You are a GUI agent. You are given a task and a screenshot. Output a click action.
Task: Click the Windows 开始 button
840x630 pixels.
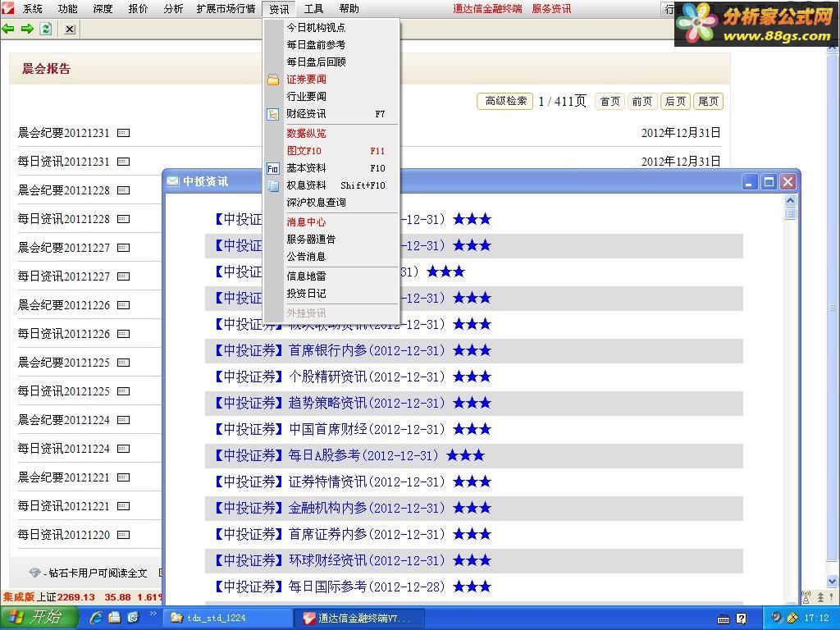(39, 618)
